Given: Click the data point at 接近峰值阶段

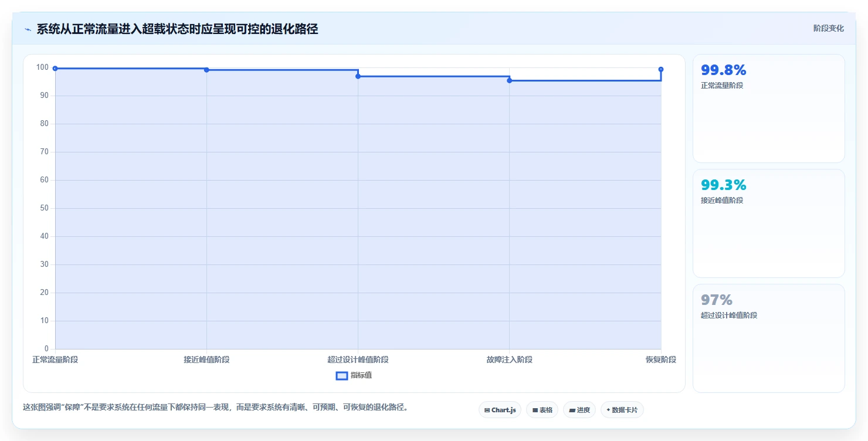Looking at the screenshot, I should click(206, 70).
